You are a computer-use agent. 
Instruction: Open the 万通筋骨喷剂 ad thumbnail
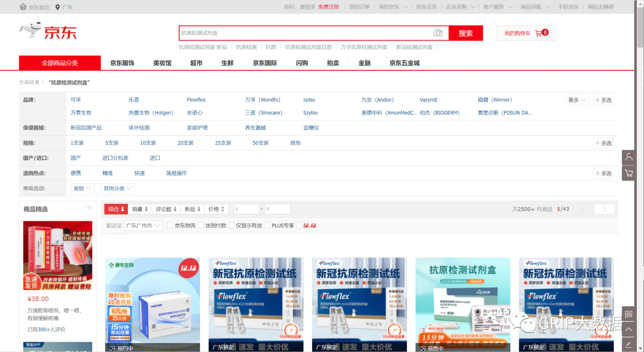coord(58,255)
